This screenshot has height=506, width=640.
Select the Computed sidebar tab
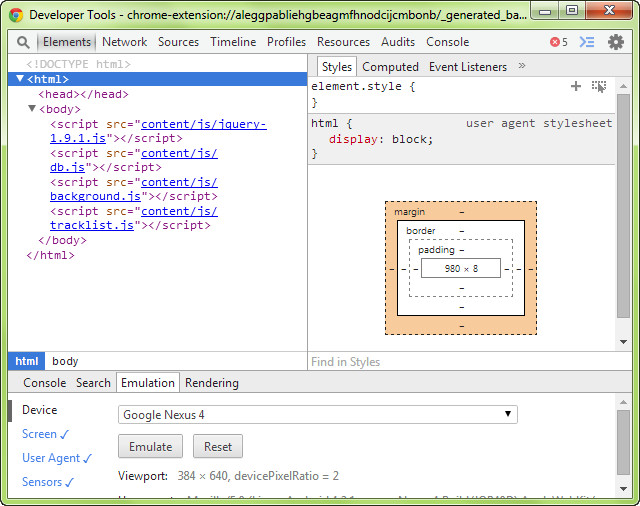click(x=390, y=67)
